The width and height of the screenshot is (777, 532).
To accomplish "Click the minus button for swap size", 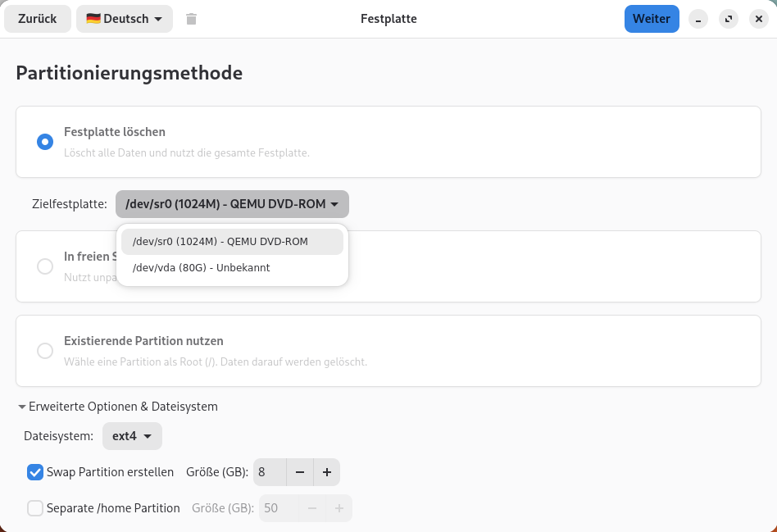I will point(300,472).
